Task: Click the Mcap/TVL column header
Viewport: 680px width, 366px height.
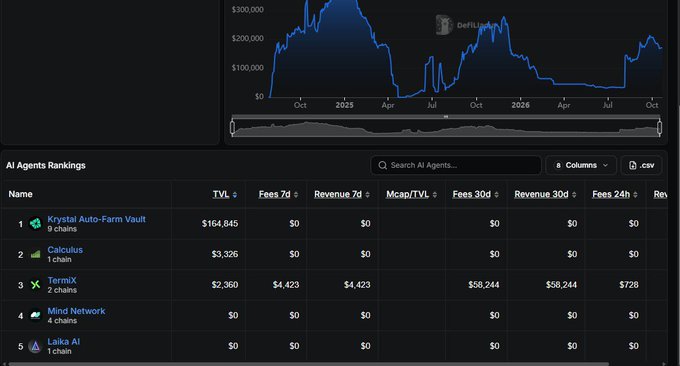Action: (407, 194)
